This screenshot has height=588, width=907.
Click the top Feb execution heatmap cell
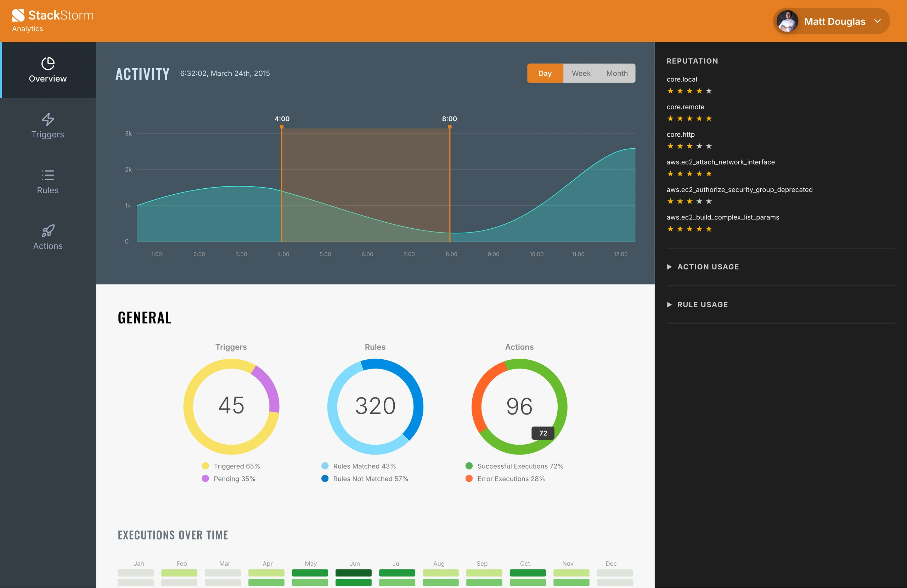[x=179, y=573]
